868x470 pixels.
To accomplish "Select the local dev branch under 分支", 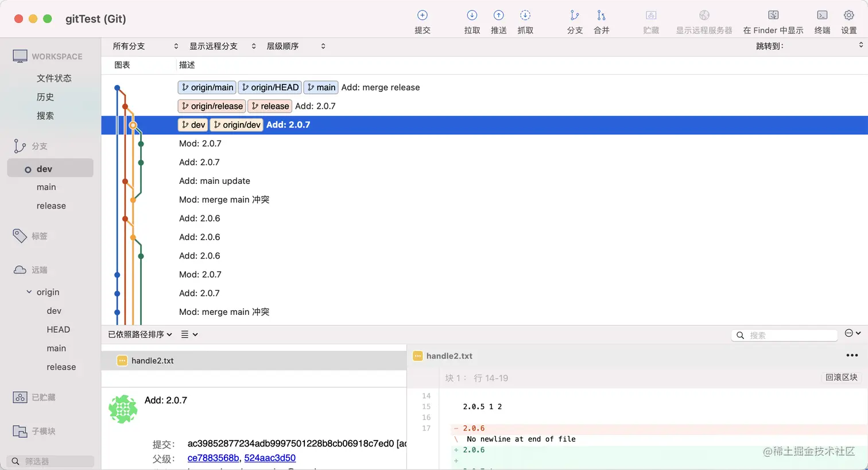I will tap(51, 169).
